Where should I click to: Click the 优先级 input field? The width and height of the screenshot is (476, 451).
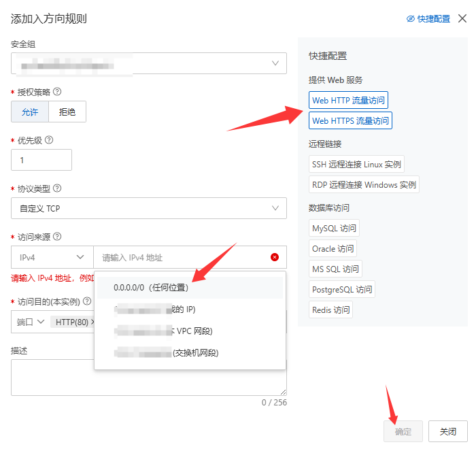(41, 160)
